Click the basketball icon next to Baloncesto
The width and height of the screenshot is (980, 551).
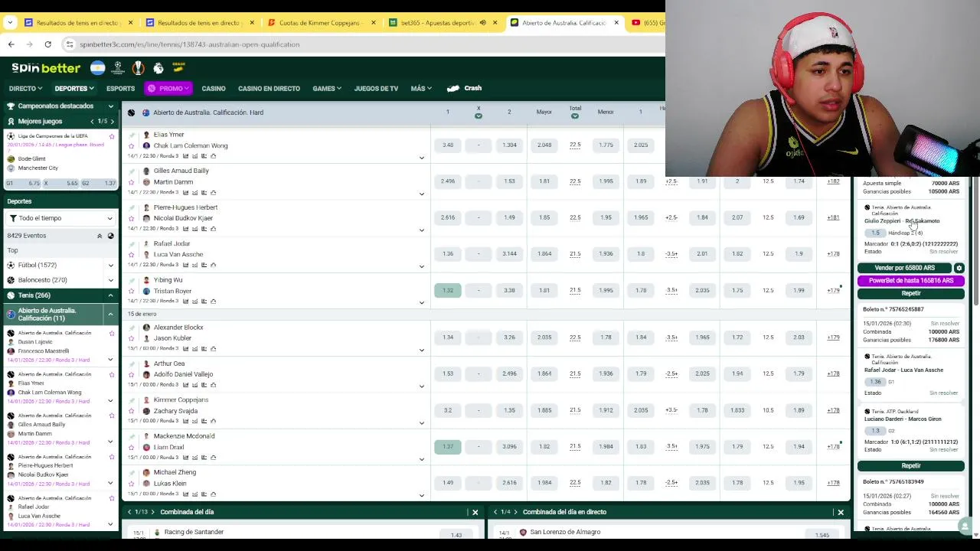[x=11, y=280]
